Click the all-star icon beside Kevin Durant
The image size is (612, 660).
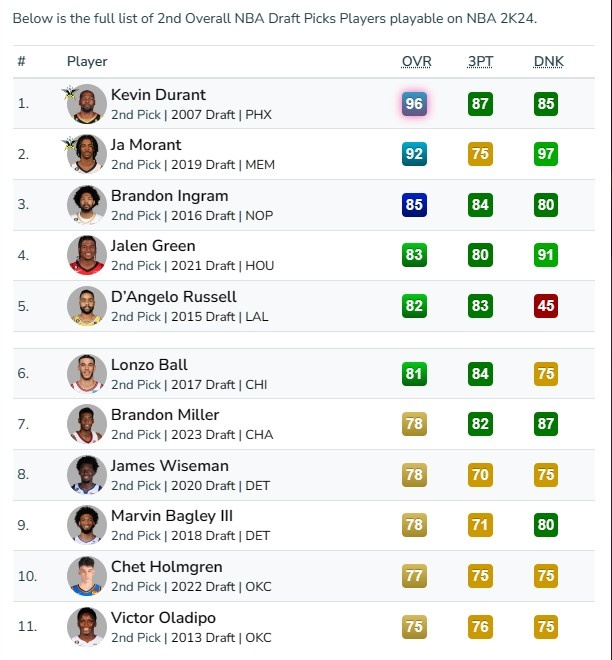click(x=69, y=93)
